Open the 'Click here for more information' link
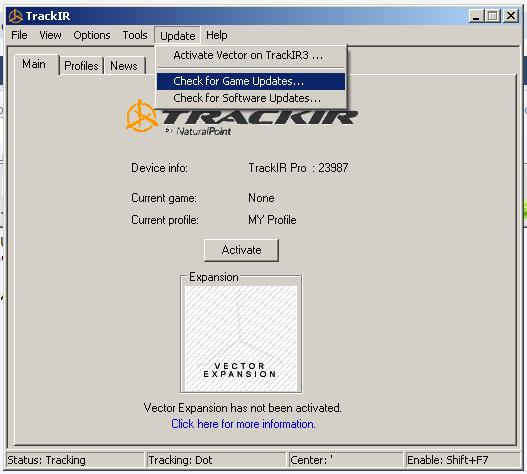This screenshot has height=474, width=527. tap(243, 424)
